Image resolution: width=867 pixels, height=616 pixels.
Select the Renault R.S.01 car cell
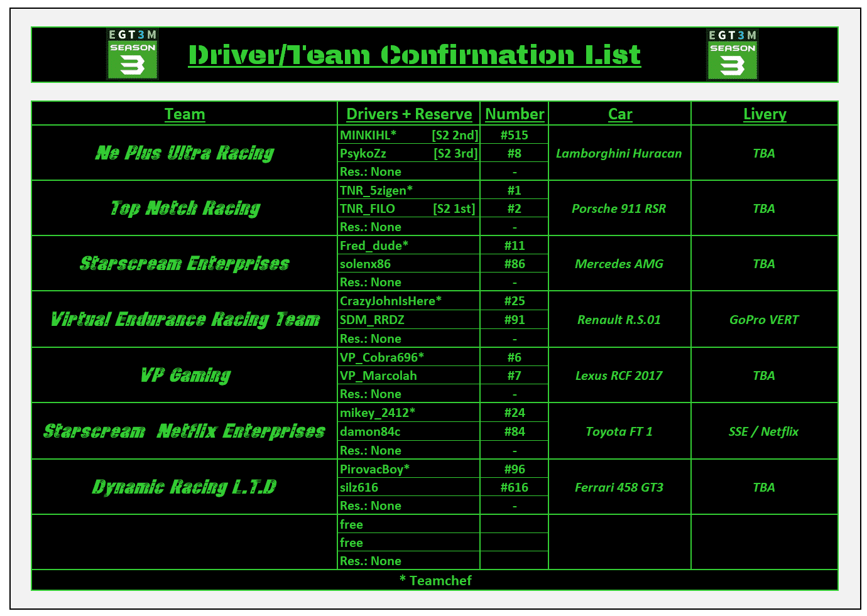(x=620, y=320)
